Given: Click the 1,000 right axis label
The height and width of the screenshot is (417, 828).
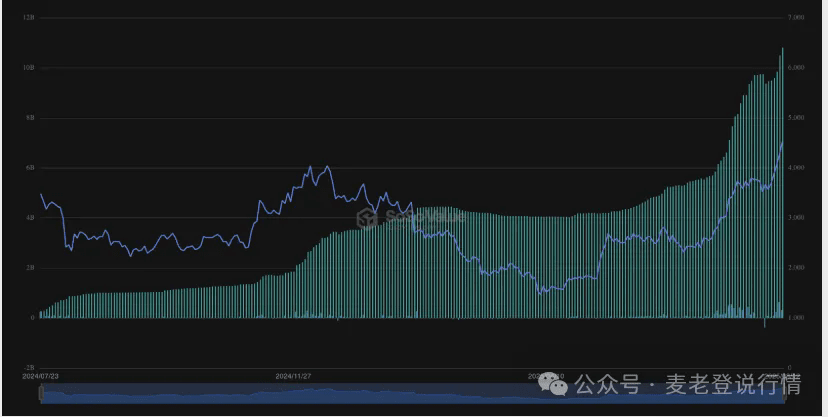Looking at the screenshot, I should 796,318.
